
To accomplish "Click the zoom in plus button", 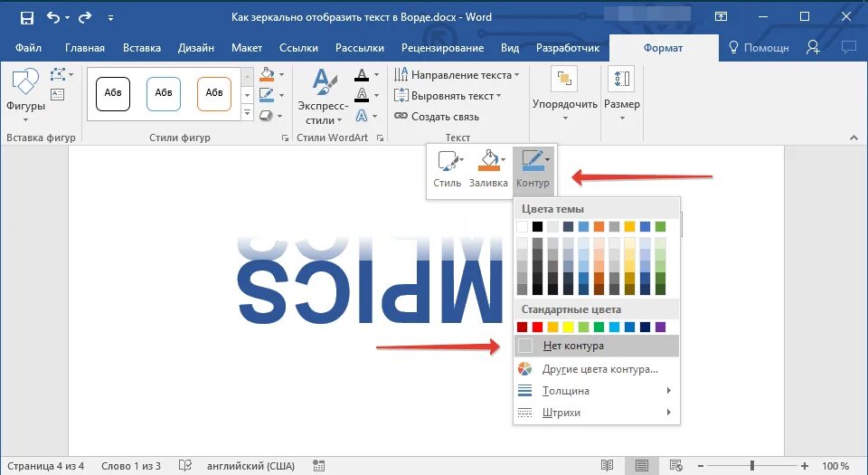I will [805, 466].
